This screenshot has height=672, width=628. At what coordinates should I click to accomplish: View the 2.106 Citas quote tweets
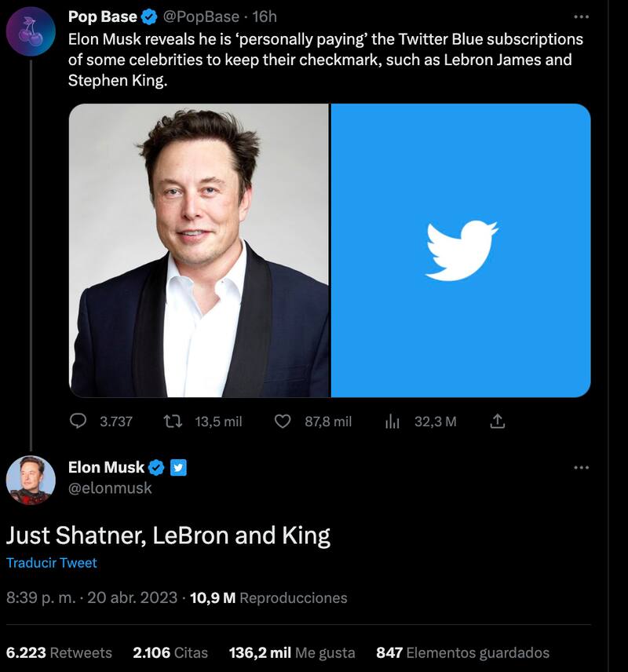pyautogui.click(x=170, y=653)
